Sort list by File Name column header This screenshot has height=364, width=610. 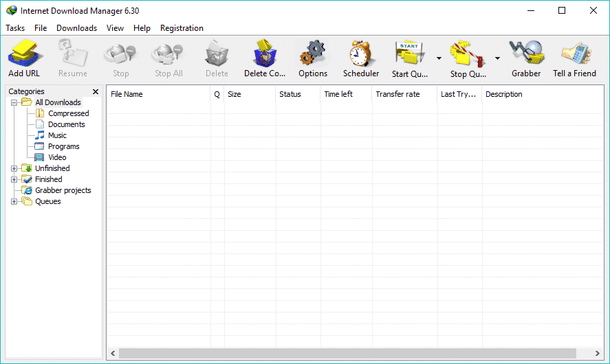pyautogui.click(x=158, y=94)
